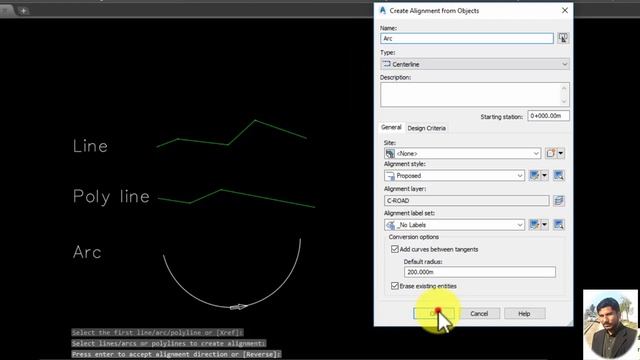Expand the _No Labels label set dropdown
Viewport: 640px width, 360px height.
click(454, 225)
